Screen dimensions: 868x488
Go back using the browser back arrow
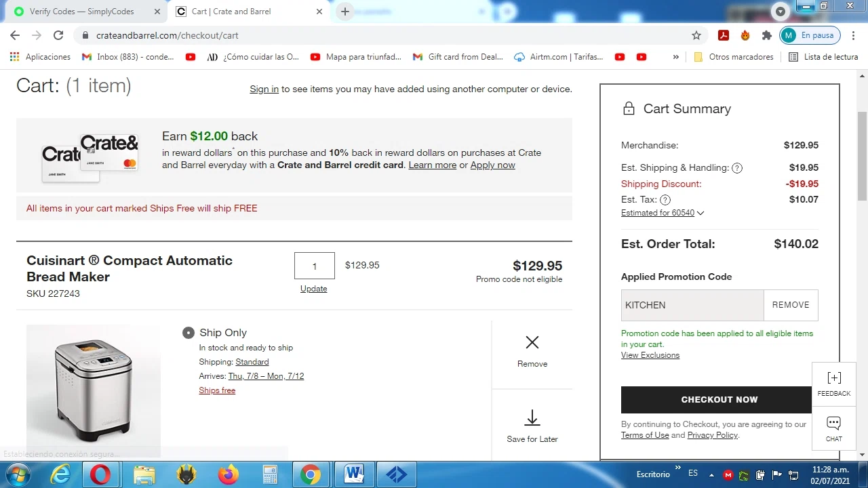[x=15, y=35]
